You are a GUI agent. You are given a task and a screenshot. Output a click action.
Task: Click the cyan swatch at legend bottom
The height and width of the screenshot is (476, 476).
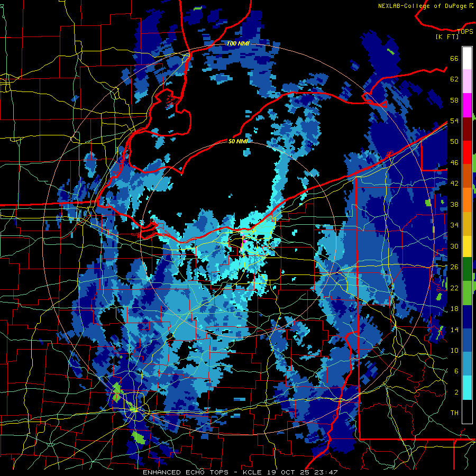(467, 388)
